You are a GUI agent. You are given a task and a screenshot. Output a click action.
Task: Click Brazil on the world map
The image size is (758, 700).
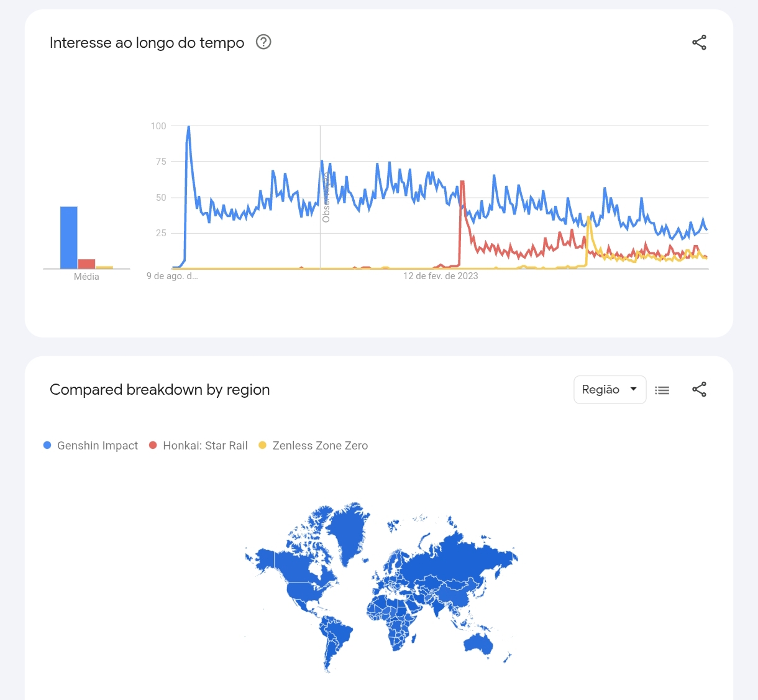[x=339, y=633]
